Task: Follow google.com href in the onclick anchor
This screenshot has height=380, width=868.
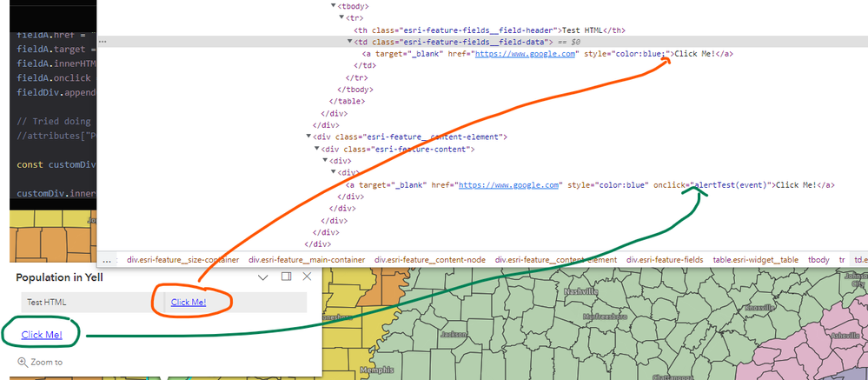Action: point(508,185)
